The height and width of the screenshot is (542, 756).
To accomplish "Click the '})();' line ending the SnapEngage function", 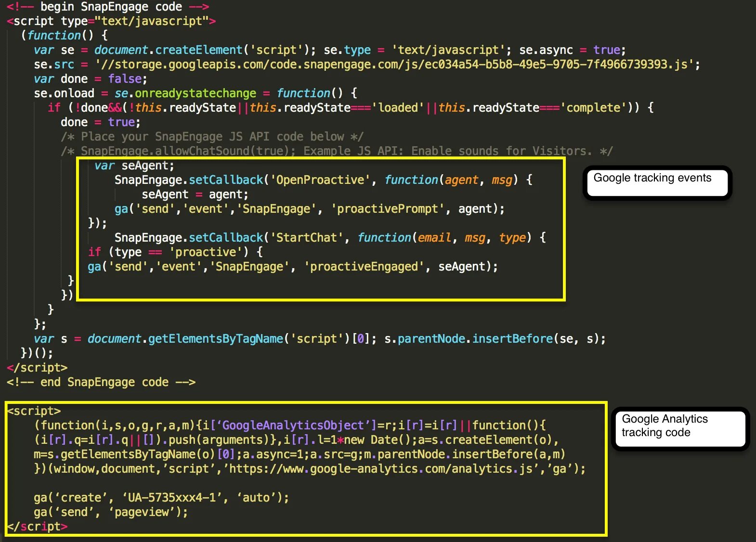I will pyautogui.click(x=37, y=353).
